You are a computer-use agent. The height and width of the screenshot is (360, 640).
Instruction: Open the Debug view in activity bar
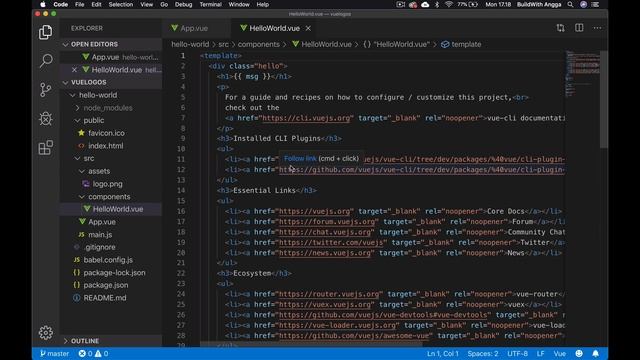click(46, 119)
